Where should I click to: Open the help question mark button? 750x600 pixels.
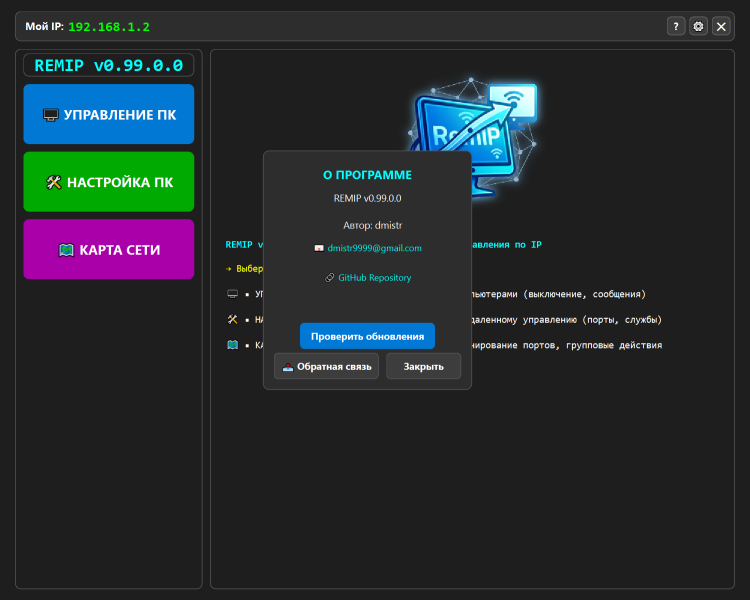click(x=676, y=26)
